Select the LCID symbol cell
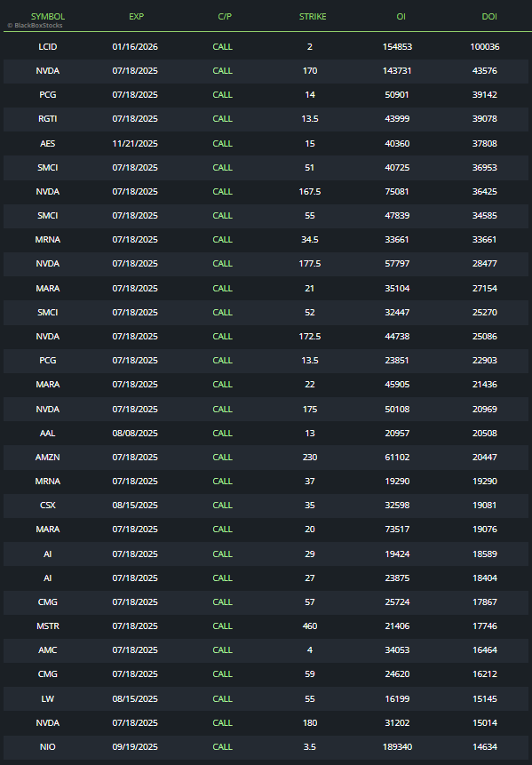Image resolution: width=532 pixels, height=765 pixels. pyautogui.click(x=48, y=47)
